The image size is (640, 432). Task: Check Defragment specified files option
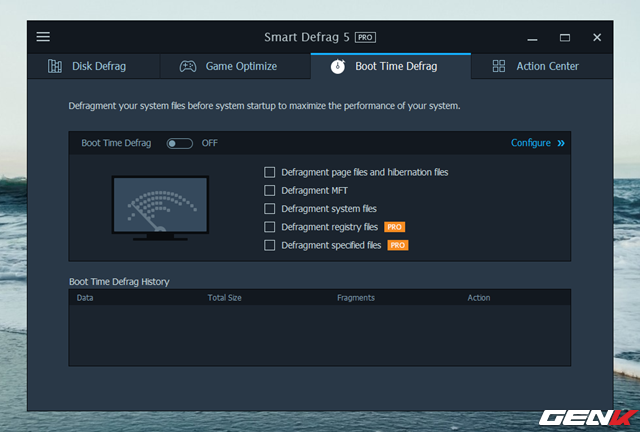tap(269, 245)
